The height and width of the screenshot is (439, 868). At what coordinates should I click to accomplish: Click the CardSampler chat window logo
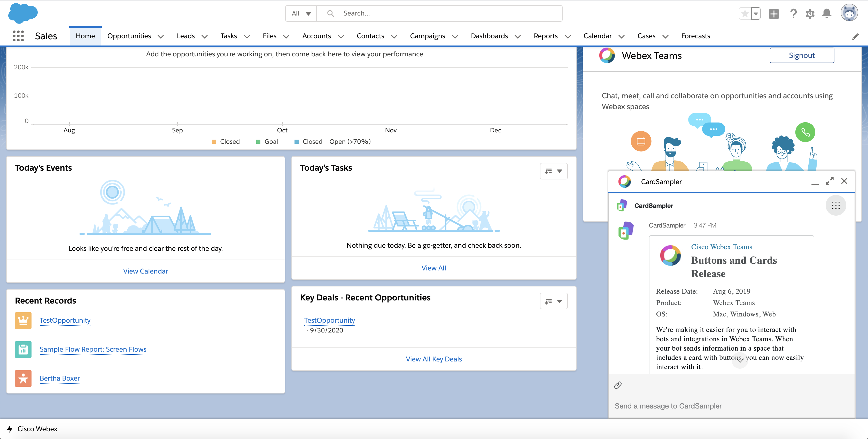(624, 181)
